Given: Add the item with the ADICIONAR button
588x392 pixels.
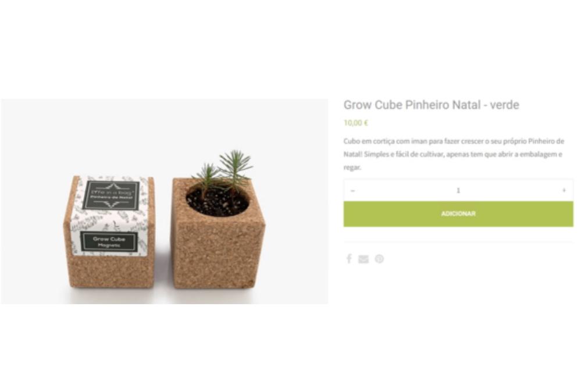Looking at the screenshot, I should (x=458, y=214).
